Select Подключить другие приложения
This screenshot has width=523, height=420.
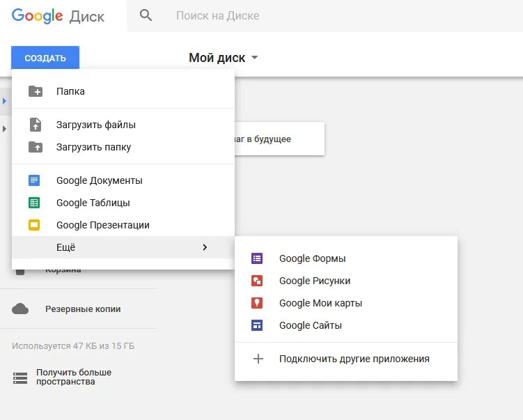point(346,359)
